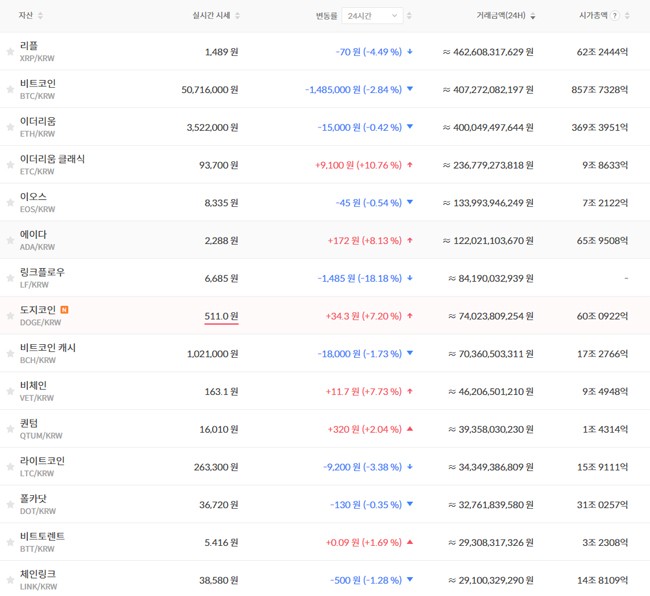Screen dimensions: 650x596
Task: Toggle favorite star for EOS/KRW row
Action: tap(10, 203)
